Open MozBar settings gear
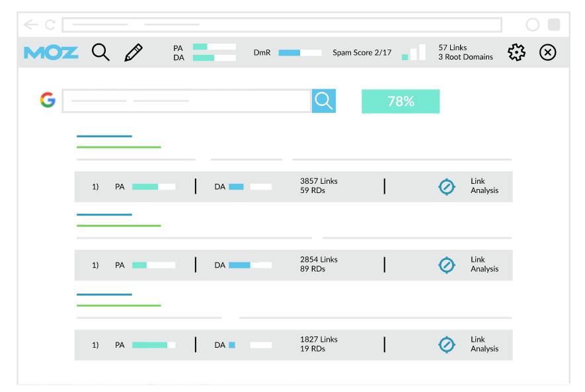This screenshot has height=392, width=585. click(x=516, y=52)
